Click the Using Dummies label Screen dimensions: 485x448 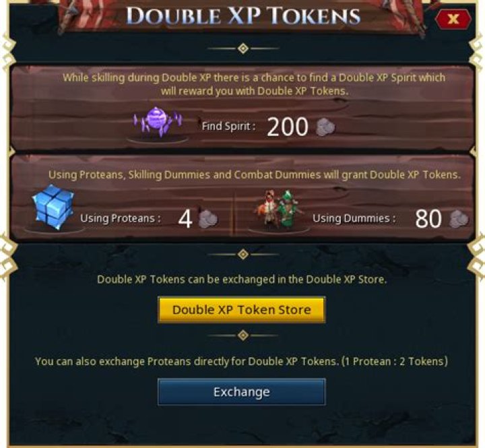(x=354, y=218)
